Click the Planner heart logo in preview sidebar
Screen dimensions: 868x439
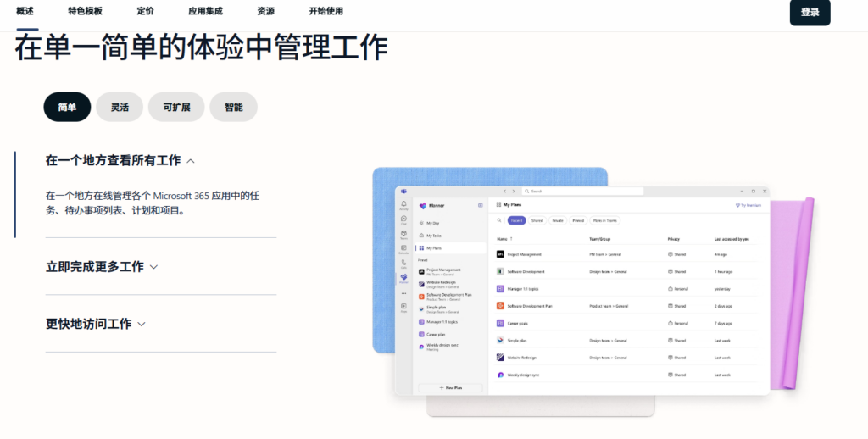pyautogui.click(x=423, y=205)
